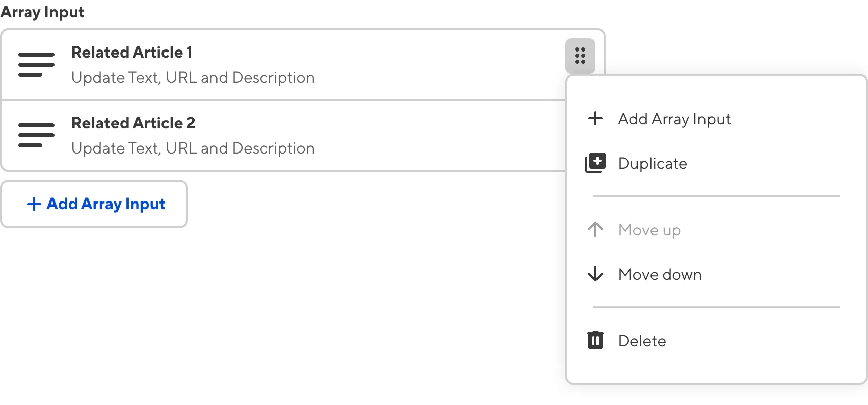Image resolution: width=868 pixels, height=405 pixels.
Task: Open the six-dot options menu for Related Article 1
Action: click(x=580, y=56)
